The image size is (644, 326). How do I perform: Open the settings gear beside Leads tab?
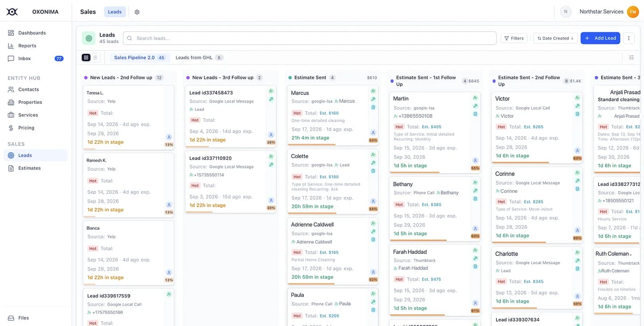pyautogui.click(x=137, y=12)
